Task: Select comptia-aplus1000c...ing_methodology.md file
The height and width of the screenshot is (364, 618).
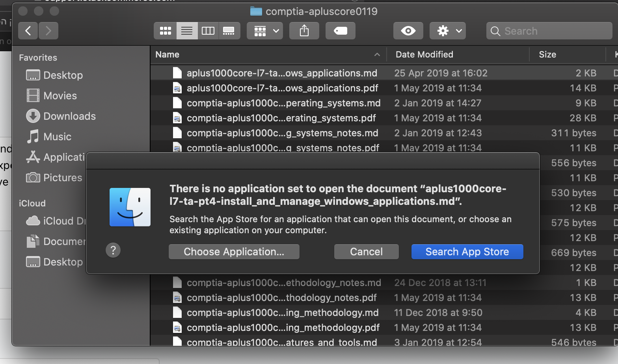Action: (384, 312)
